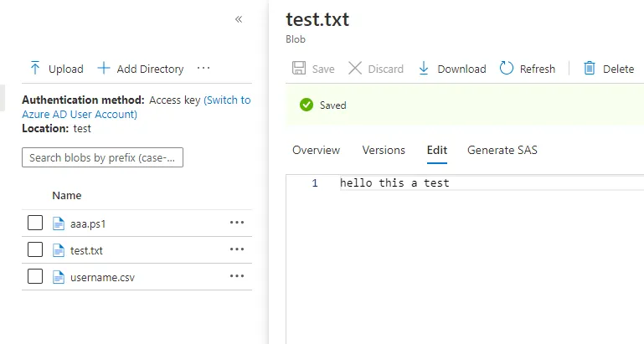Open the toolbar's more commands ellipsis
Image resolution: width=644 pixels, height=344 pixels.
pyautogui.click(x=204, y=69)
